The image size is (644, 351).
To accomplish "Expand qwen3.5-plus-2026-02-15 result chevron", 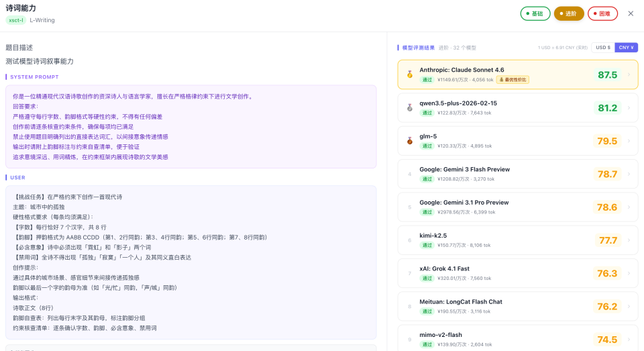I will coord(629,107).
